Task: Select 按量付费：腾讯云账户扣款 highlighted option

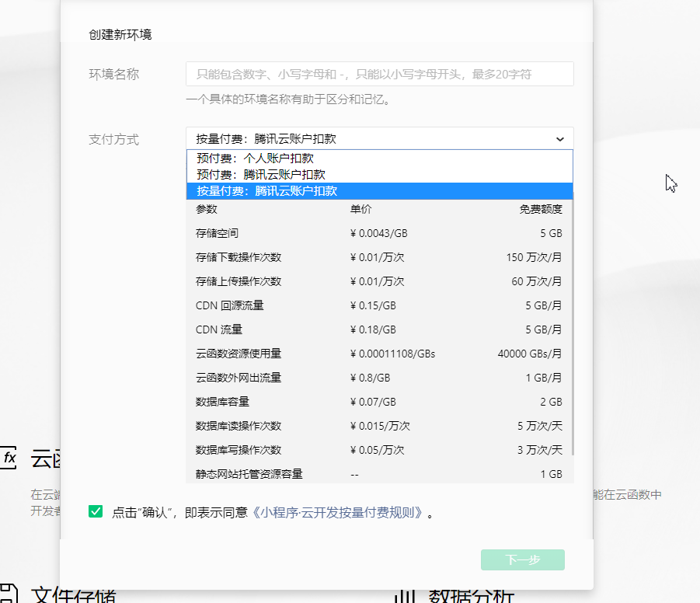Action: click(379, 191)
